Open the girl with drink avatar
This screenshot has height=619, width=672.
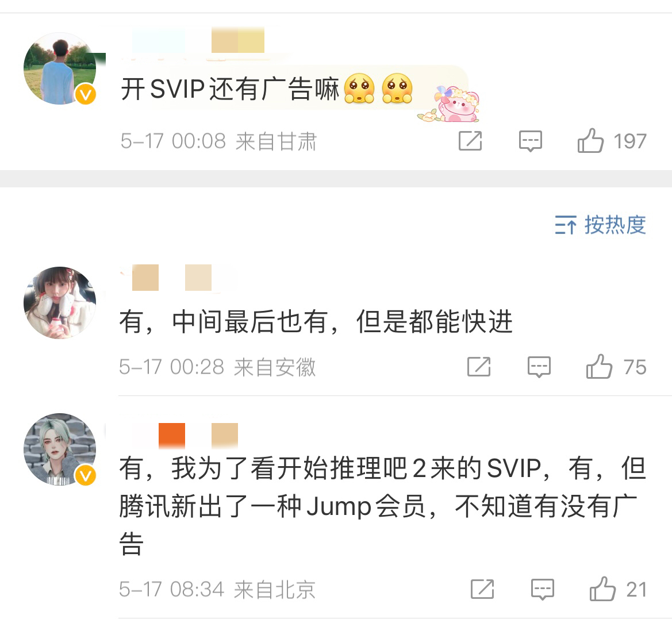[60, 303]
